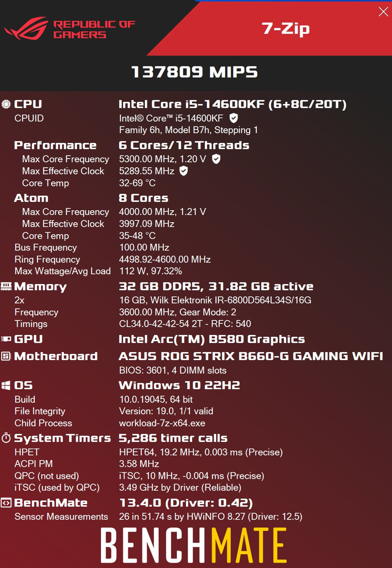The image size is (392, 568).
Task: Close the 7-Zip result window
Action: (x=383, y=11)
